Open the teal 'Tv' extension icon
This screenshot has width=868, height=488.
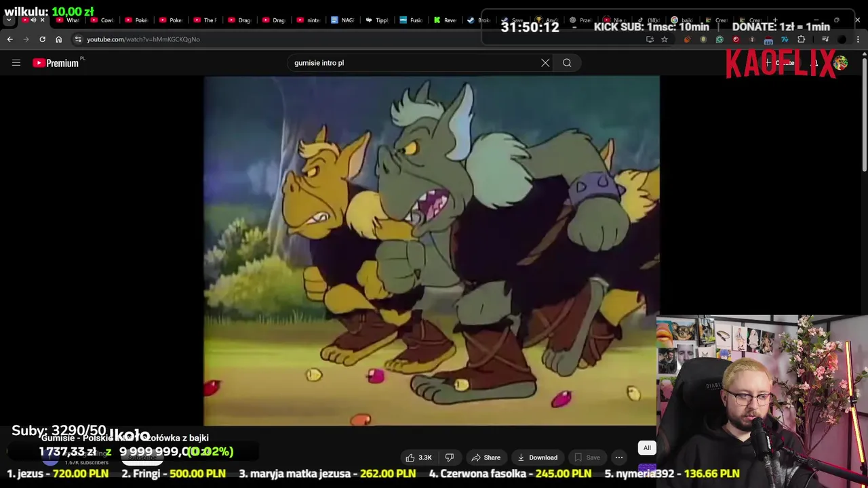click(x=785, y=39)
